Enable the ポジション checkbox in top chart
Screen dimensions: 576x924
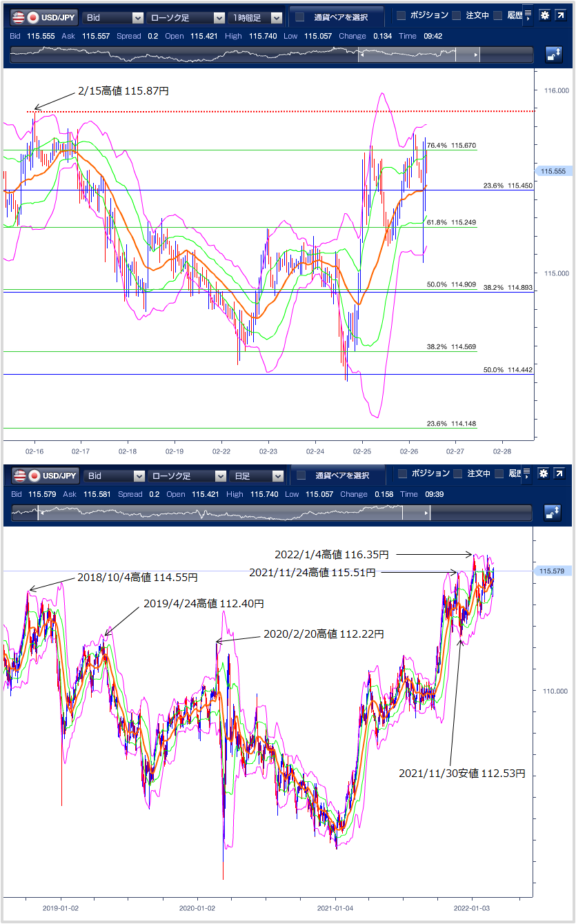(x=402, y=16)
